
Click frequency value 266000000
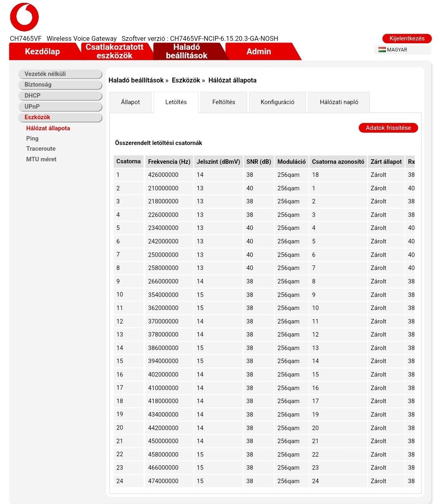point(163,281)
